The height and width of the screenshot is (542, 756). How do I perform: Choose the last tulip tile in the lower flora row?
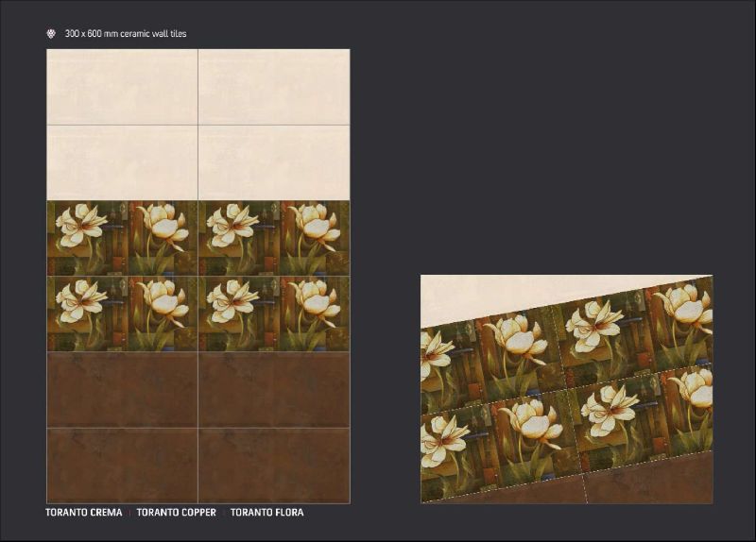314,313
